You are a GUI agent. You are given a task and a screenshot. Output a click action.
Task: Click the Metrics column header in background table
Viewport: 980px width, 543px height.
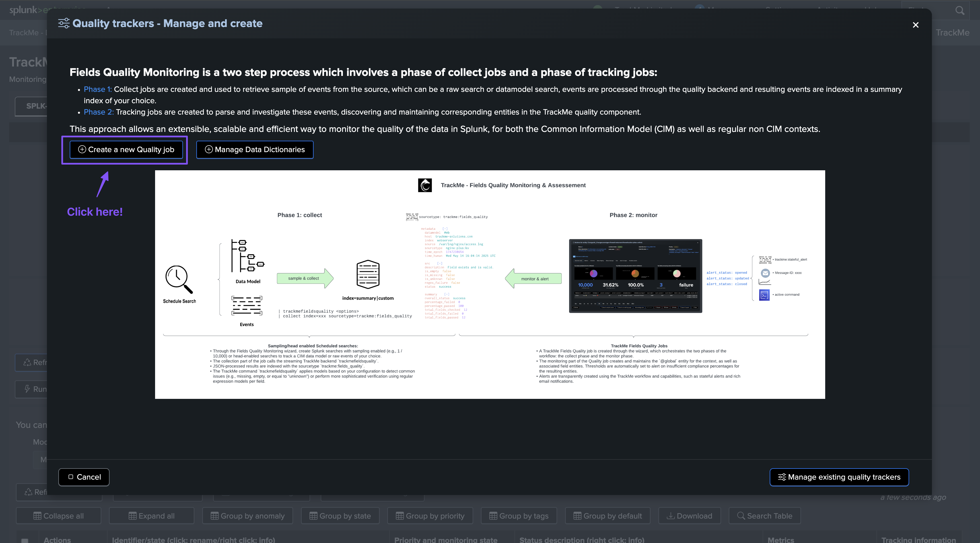781,540
